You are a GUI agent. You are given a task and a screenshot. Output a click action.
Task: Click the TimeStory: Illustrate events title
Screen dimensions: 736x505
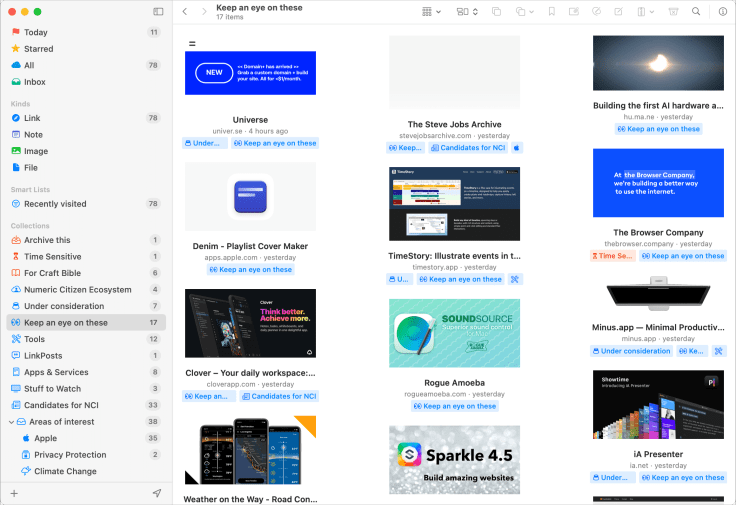454,256
